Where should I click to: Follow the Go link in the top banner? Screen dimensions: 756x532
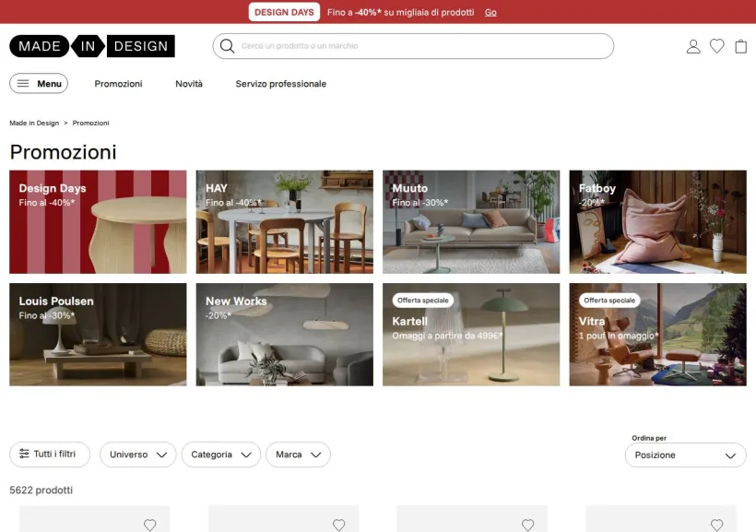click(490, 13)
